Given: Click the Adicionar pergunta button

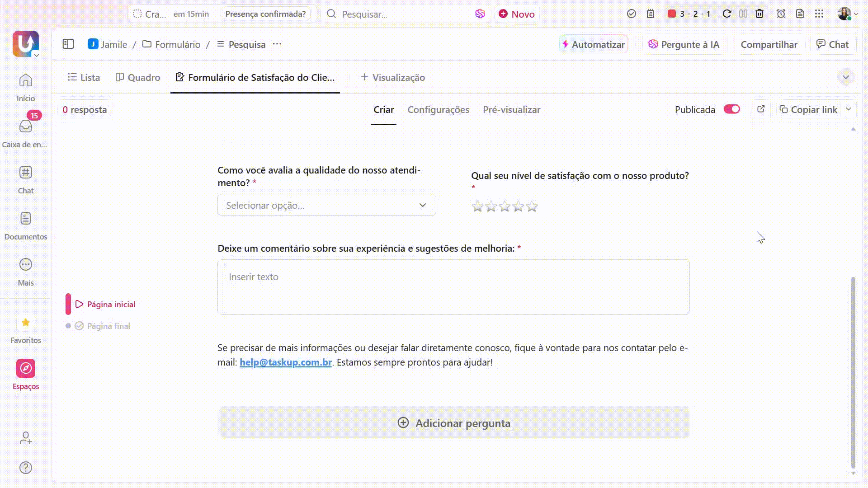Looking at the screenshot, I should click(x=453, y=423).
